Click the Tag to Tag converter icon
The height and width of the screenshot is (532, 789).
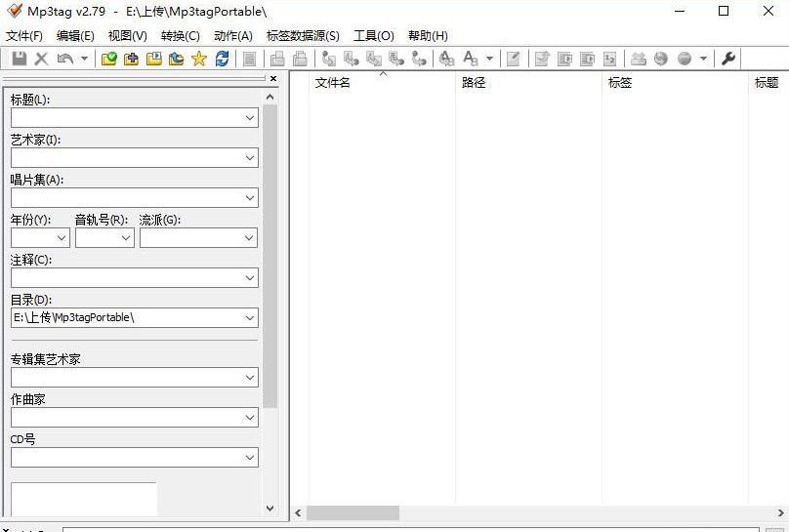coord(419,59)
